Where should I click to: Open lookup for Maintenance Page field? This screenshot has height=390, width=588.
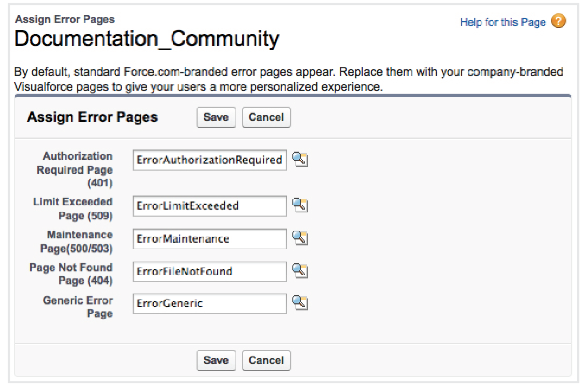point(300,238)
